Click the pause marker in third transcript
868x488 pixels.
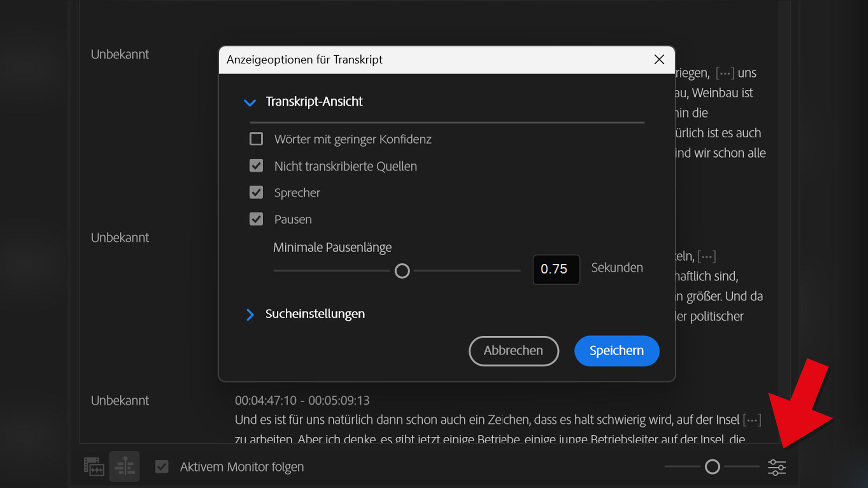pos(752,420)
